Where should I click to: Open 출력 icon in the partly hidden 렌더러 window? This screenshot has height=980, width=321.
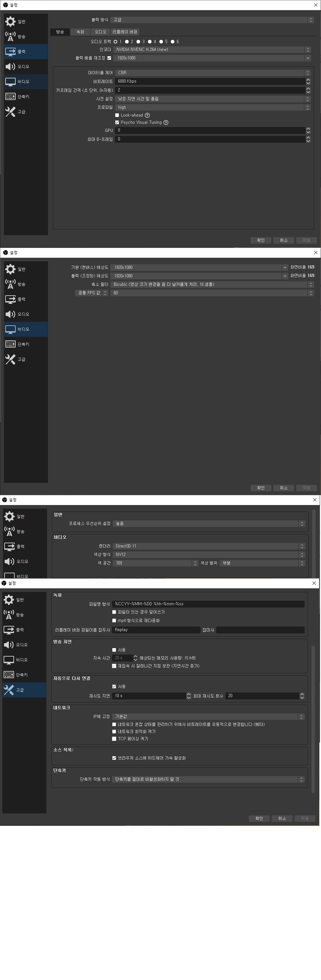(x=9, y=546)
